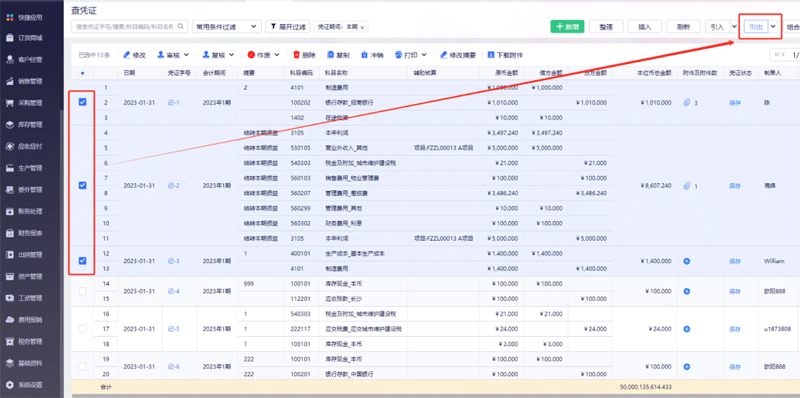Image resolution: width=800 pixels, height=398 pixels.
Task: Click the 插入 button
Action: [645, 27]
